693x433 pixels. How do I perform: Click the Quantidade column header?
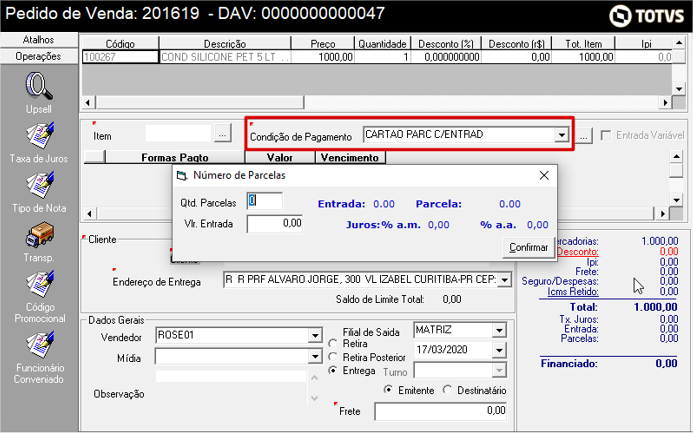[x=382, y=44]
